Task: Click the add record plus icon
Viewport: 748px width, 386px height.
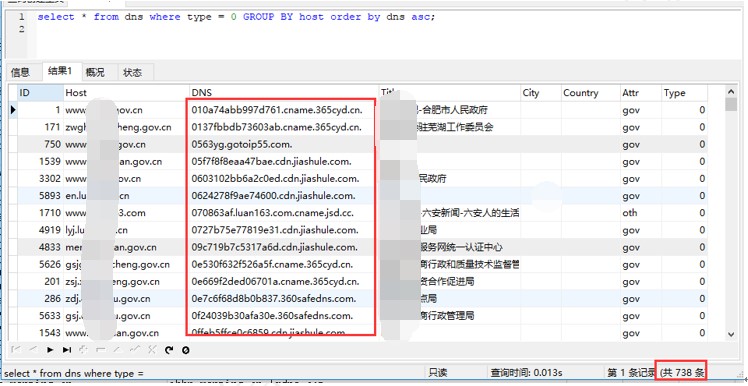Action: point(83,349)
